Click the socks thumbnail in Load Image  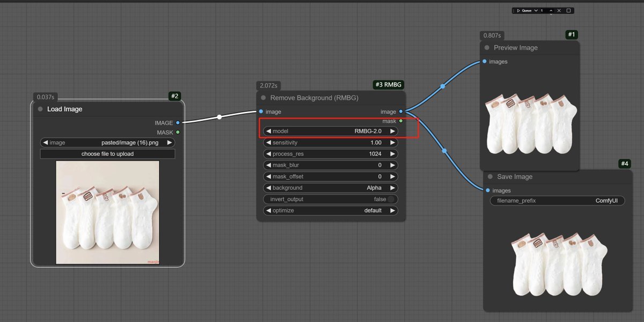(107, 213)
